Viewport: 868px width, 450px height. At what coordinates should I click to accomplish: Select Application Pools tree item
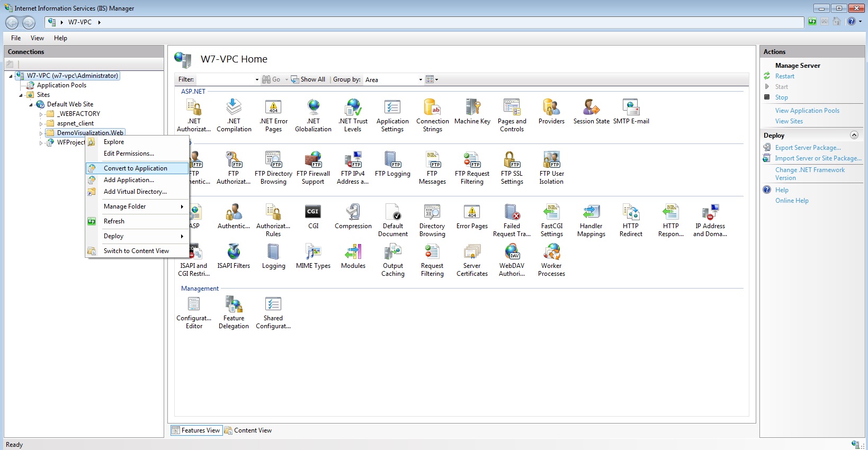[61, 85]
